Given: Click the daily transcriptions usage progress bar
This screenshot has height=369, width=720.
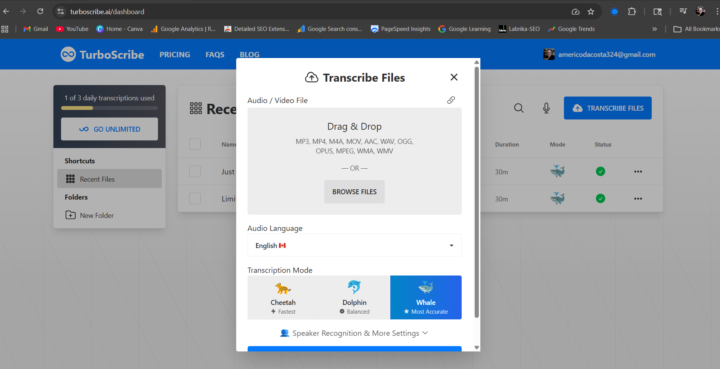Looking at the screenshot, I should point(109,108).
